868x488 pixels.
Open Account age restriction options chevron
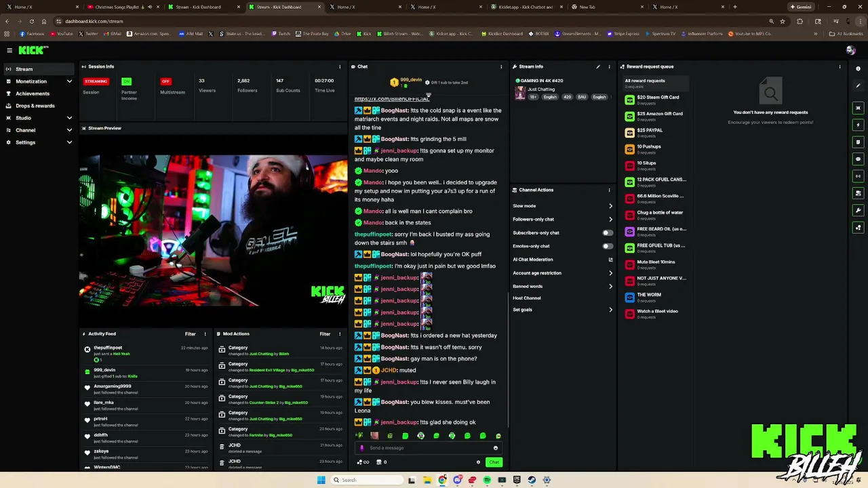point(610,273)
